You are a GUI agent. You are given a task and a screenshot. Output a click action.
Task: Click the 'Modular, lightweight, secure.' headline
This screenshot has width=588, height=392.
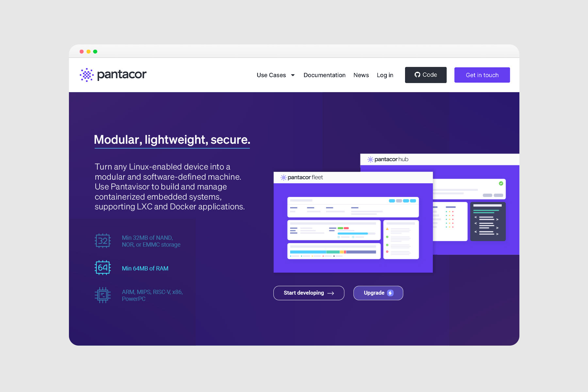(172, 140)
